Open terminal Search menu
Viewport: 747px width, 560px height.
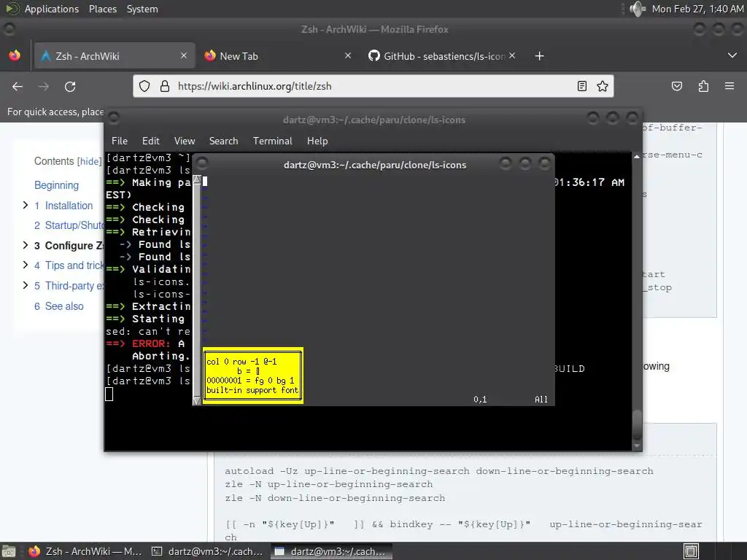point(223,141)
